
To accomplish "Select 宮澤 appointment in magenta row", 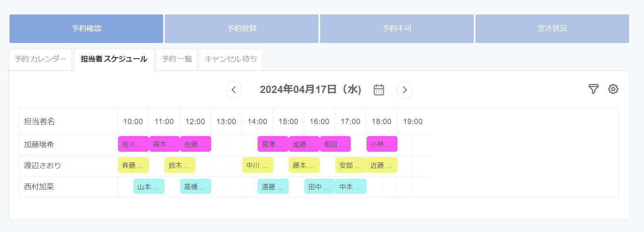I will pyautogui.click(x=273, y=144).
